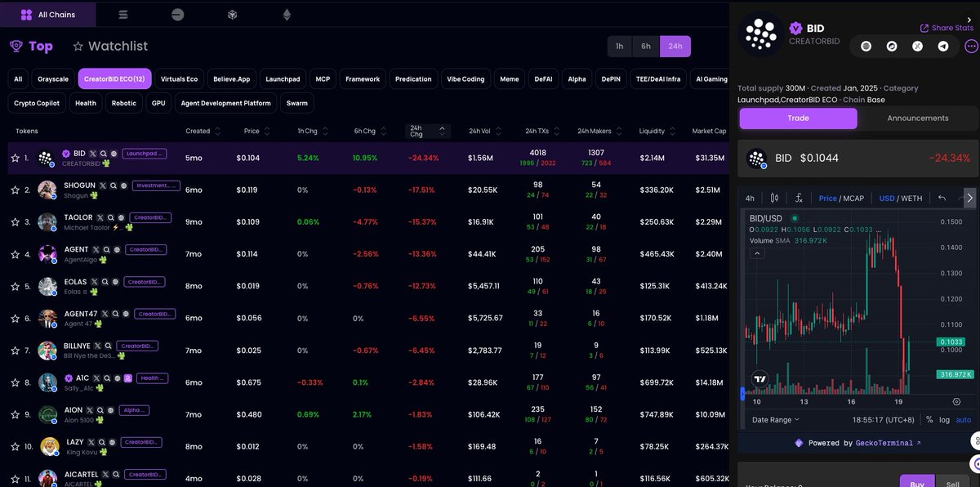Image resolution: width=980 pixels, height=487 pixels.
Task: Click the TradingView logo on chart
Action: click(x=759, y=379)
